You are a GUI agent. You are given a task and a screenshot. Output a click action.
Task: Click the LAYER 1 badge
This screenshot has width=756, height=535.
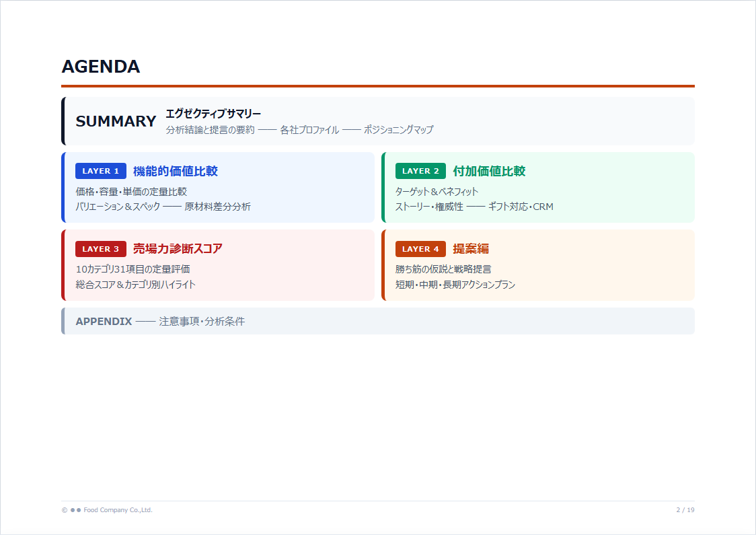click(101, 170)
